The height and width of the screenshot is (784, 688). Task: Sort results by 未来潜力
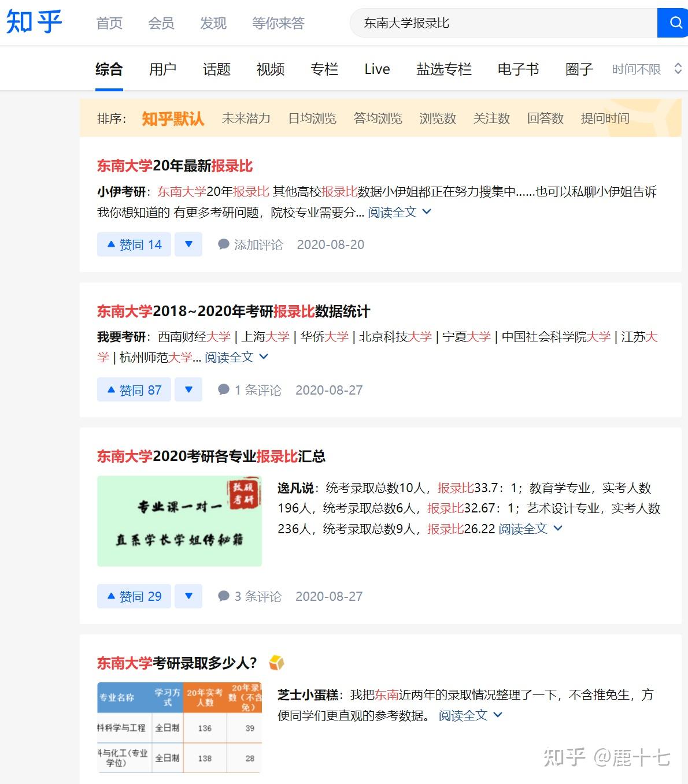(x=246, y=118)
